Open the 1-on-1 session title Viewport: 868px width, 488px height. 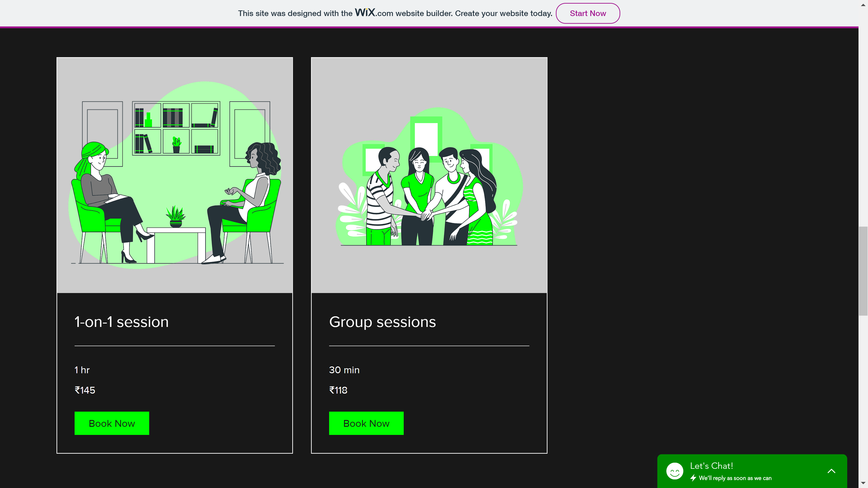click(x=122, y=322)
